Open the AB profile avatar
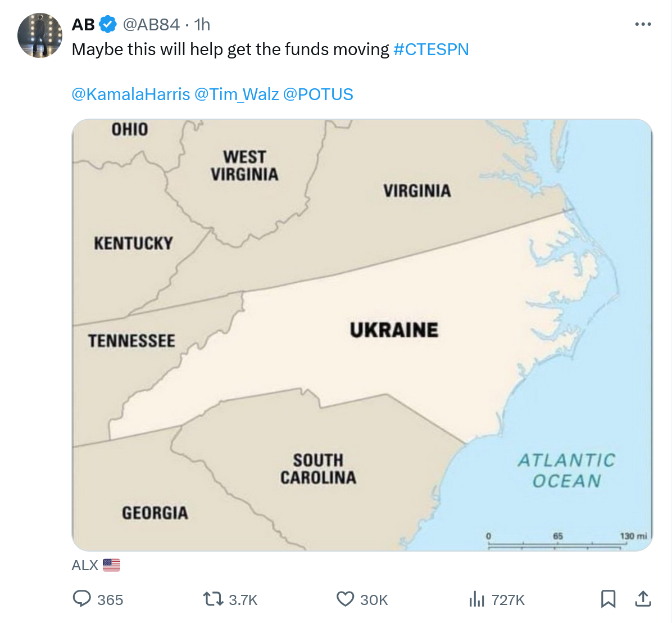 click(x=39, y=35)
